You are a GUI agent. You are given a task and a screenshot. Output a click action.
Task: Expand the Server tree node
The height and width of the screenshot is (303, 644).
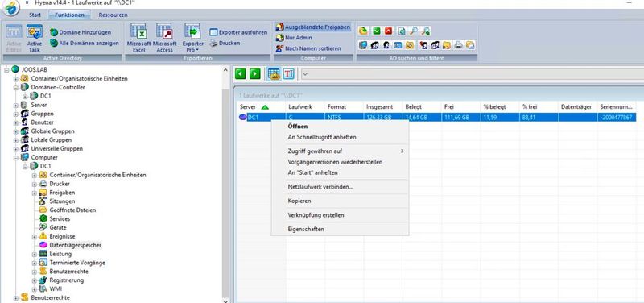(15, 106)
